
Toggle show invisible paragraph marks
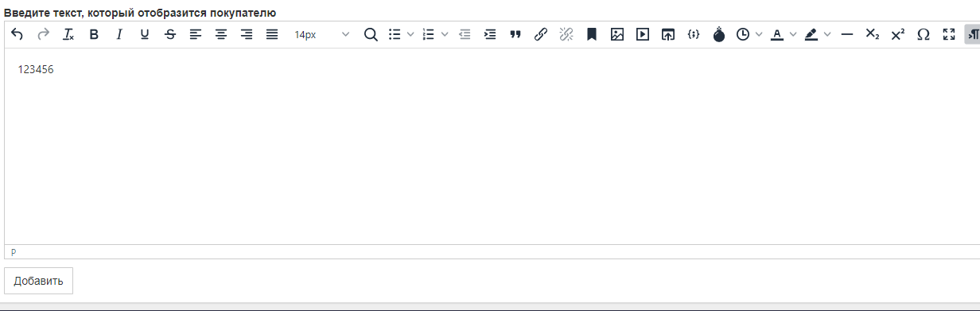972,34
